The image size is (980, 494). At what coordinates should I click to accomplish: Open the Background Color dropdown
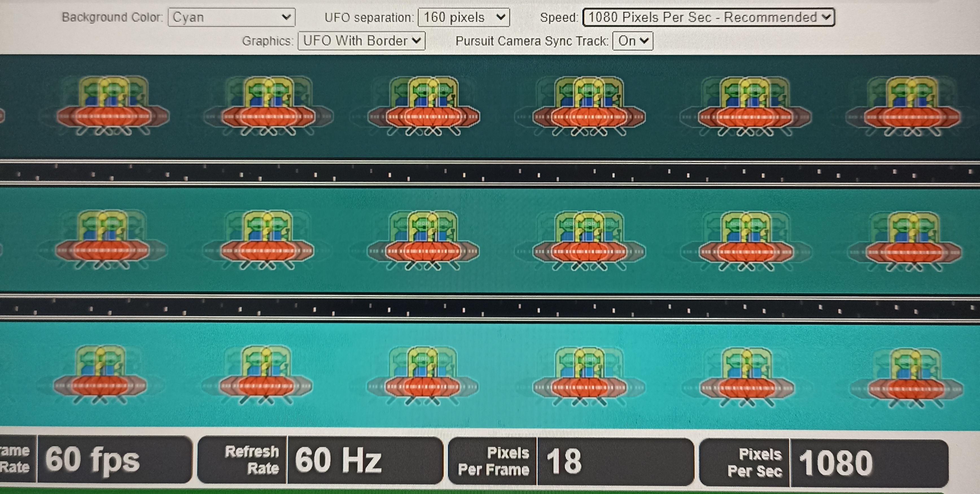(x=231, y=18)
